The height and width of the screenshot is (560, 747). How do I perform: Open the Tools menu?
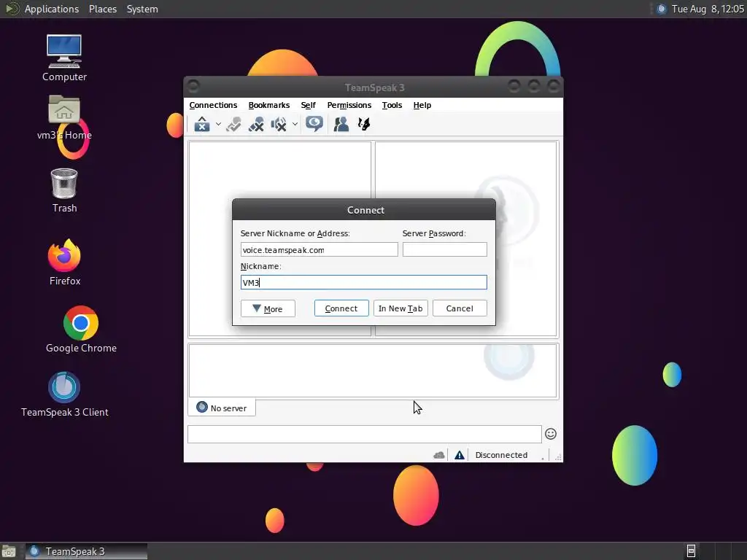pos(392,105)
